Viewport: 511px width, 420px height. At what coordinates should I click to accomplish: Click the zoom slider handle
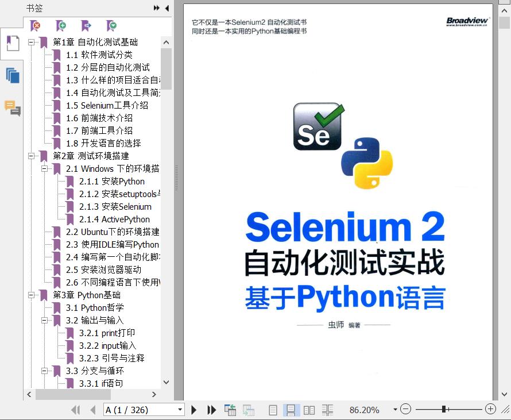pos(444,409)
